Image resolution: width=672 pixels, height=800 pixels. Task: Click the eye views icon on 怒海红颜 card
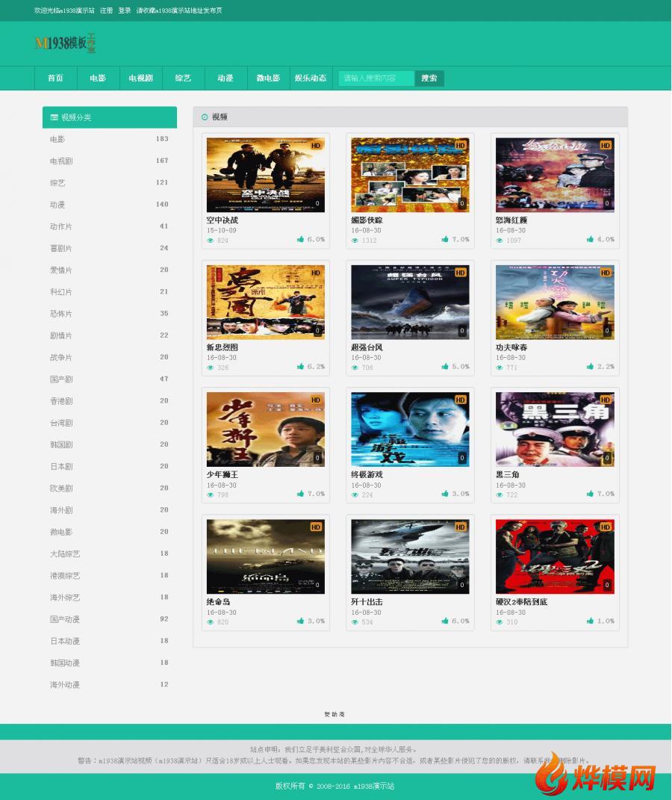(500, 241)
